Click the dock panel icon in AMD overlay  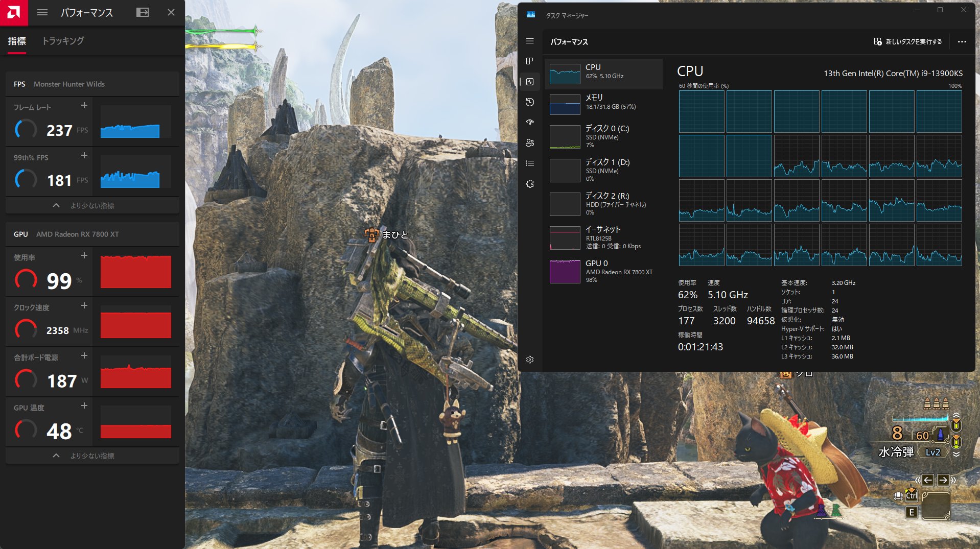coord(143,12)
